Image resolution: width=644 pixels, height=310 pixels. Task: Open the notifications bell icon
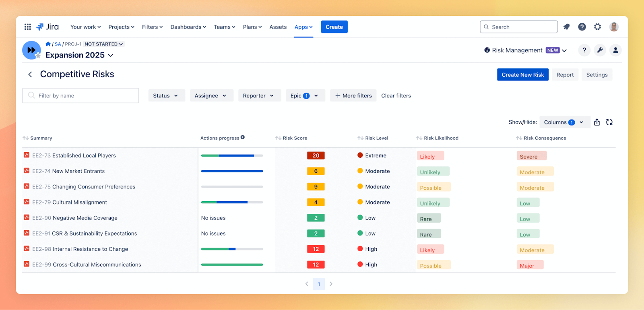(x=566, y=27)
